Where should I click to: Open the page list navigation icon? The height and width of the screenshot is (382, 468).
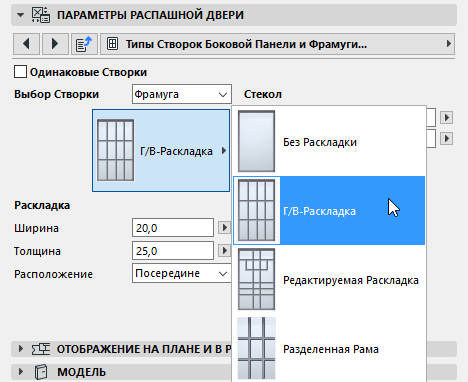[x=84, y=44]
